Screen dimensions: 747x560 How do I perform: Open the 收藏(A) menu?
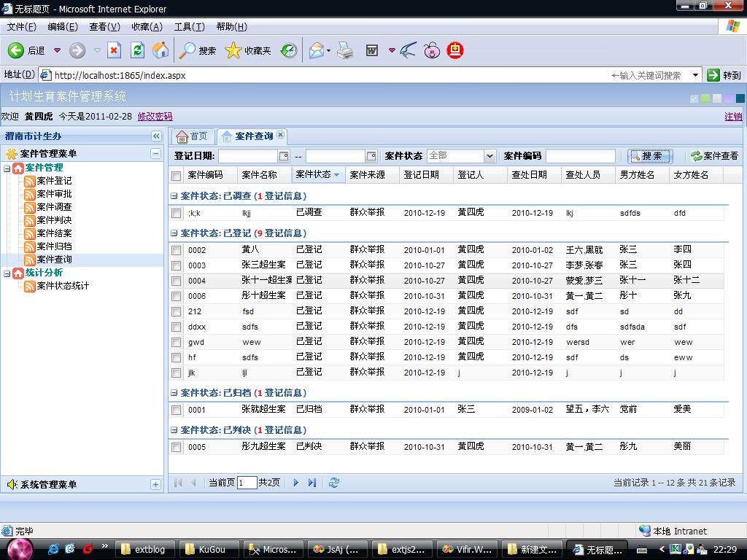coord(147,27)
